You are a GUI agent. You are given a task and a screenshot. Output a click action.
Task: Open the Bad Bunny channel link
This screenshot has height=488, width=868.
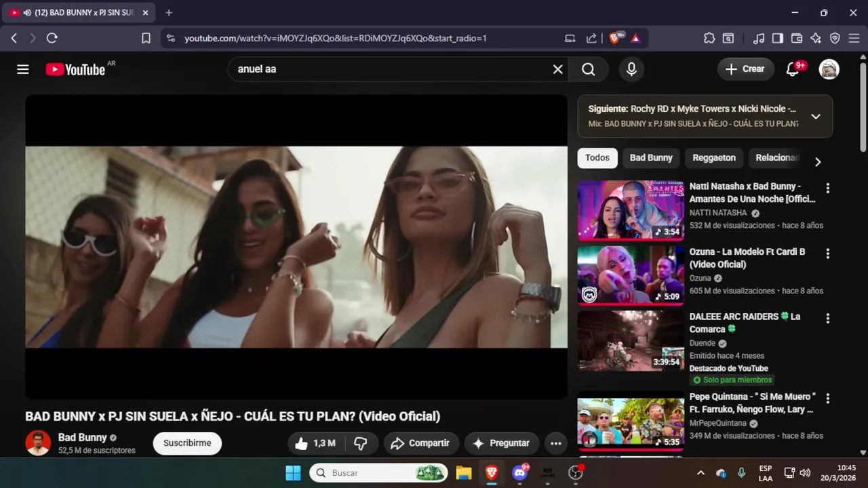(82, 438)
